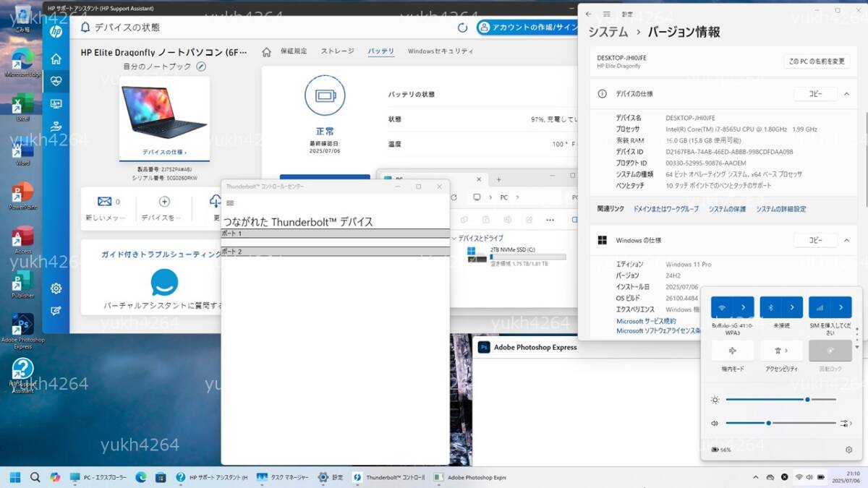Edit the notebook nickname with pencil icon
The height and width of the screenshot is (488, 868).
click(x=201, y=67)
